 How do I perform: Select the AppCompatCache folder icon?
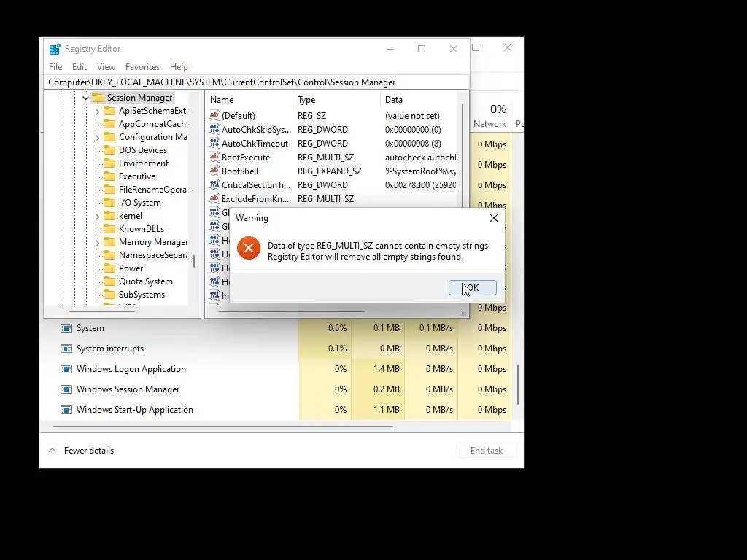pos(109,124)
